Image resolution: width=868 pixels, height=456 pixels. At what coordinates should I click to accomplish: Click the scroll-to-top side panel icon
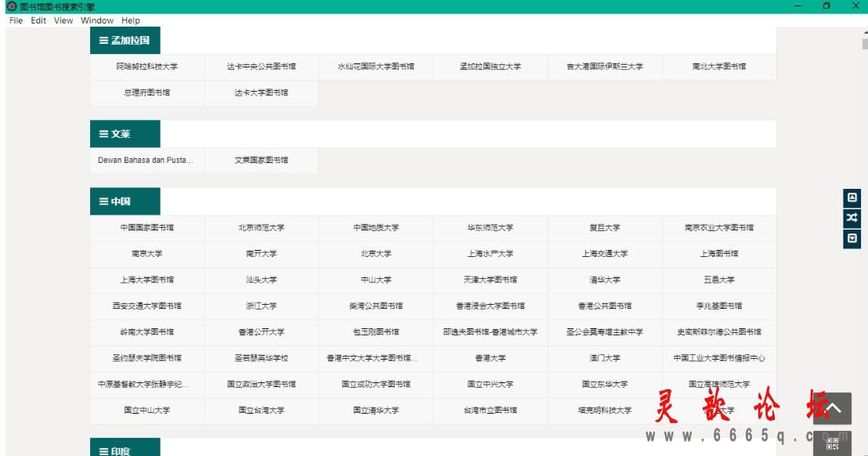point(852,197)
